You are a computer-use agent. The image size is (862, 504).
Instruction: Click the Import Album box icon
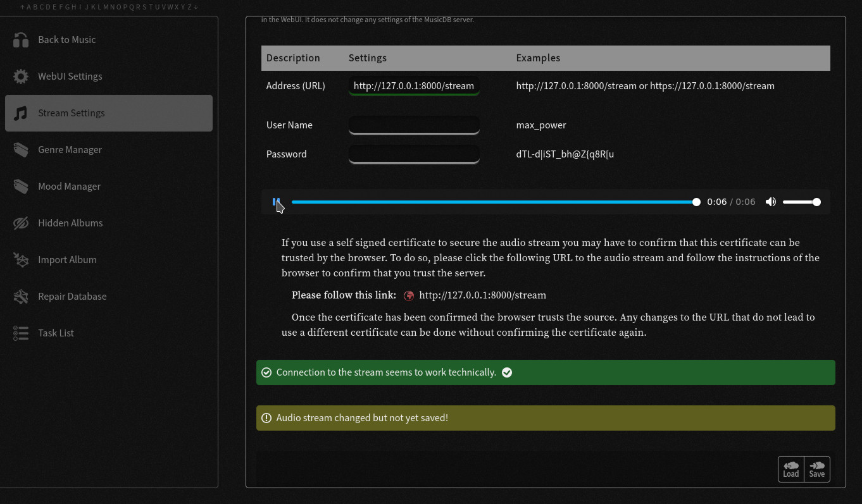[x=21, y=260]
